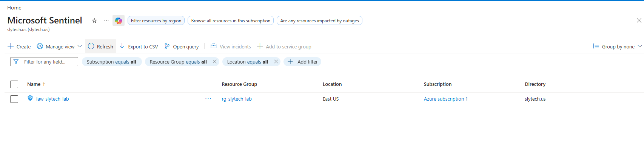Check the law-slytech-lab row checkbox
This screenshot has height=146, width=644.
[14, 99]
